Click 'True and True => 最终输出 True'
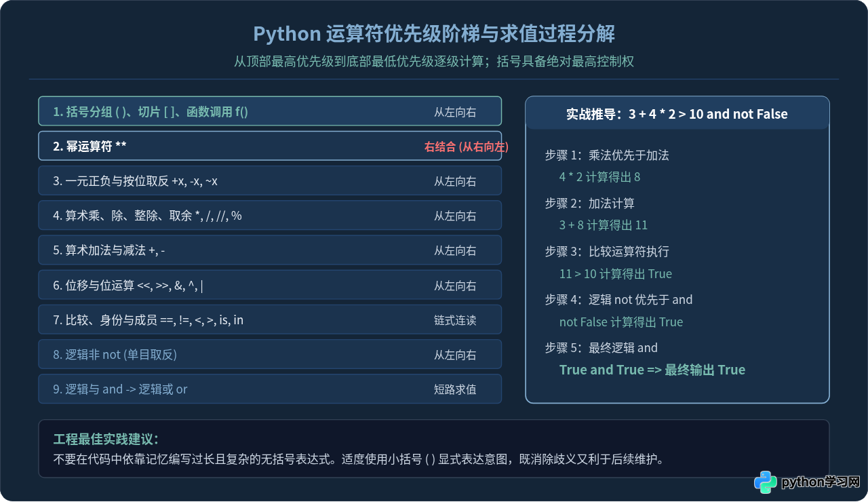 coord(652,370)
